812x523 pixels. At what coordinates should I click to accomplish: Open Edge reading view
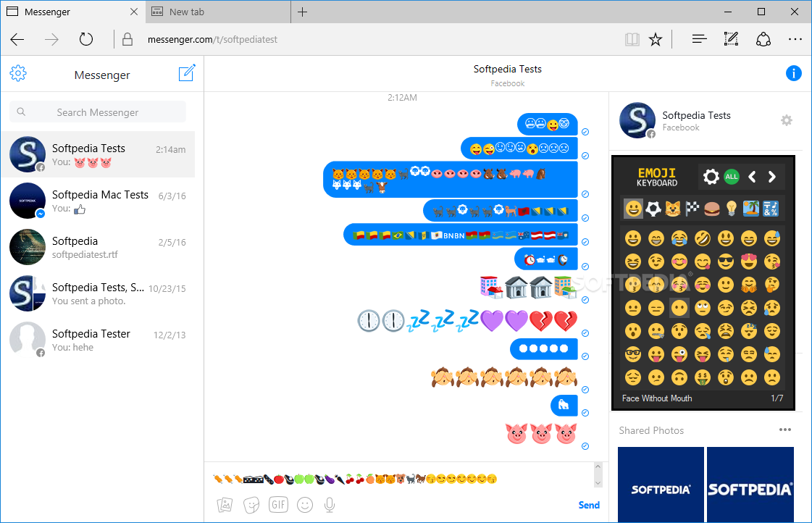click(632, 39)
